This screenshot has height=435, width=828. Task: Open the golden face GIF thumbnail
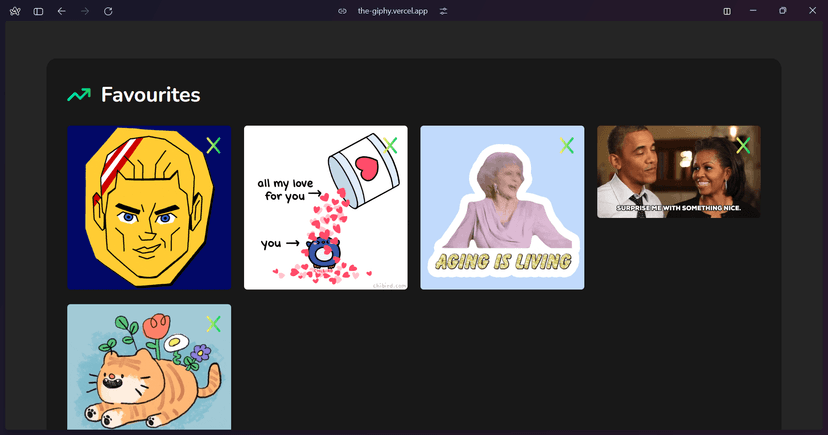(x=149, y=207)
